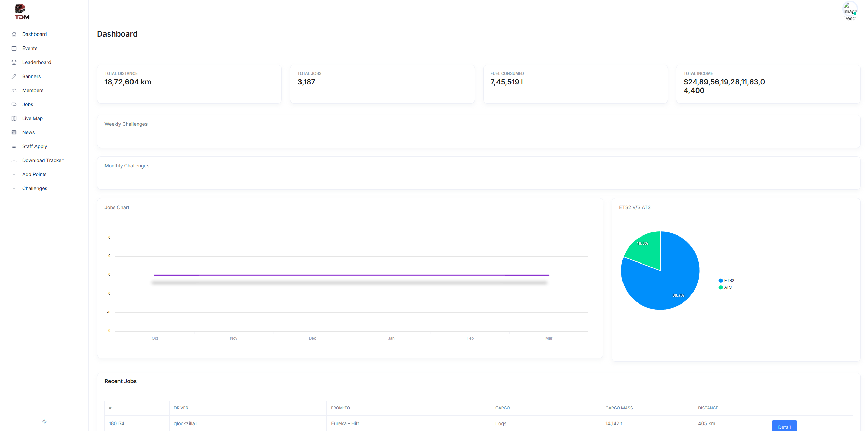Go to Staff Apply page
Viewport: 868px width, 431px height.
coord(34,146)
